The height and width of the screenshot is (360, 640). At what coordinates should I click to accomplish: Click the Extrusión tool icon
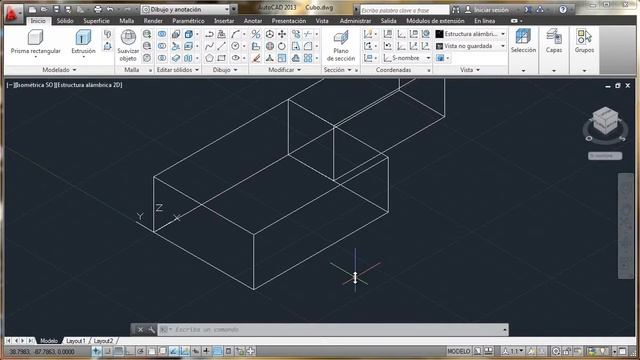tap(83, 38)
